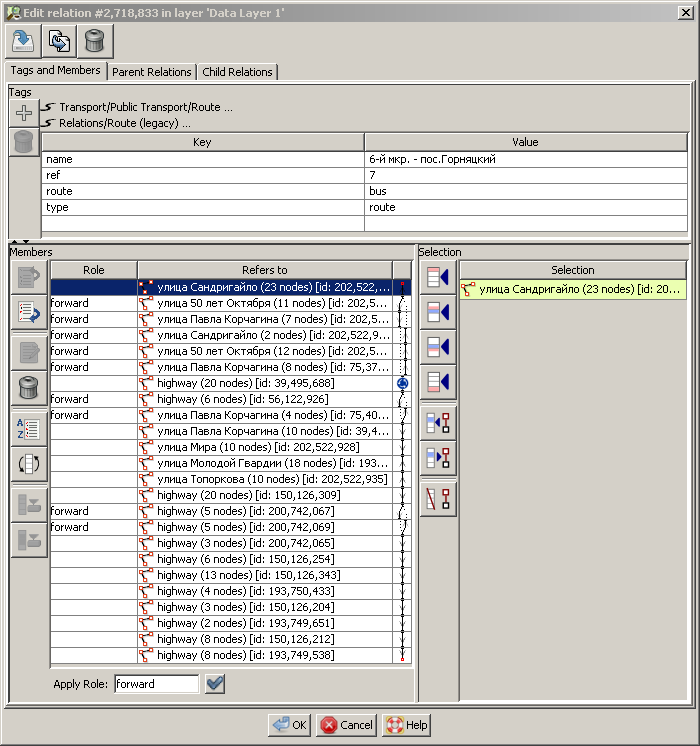
Task: Click the delete relation trash icon in top toolbar
Action: point(95,41)
